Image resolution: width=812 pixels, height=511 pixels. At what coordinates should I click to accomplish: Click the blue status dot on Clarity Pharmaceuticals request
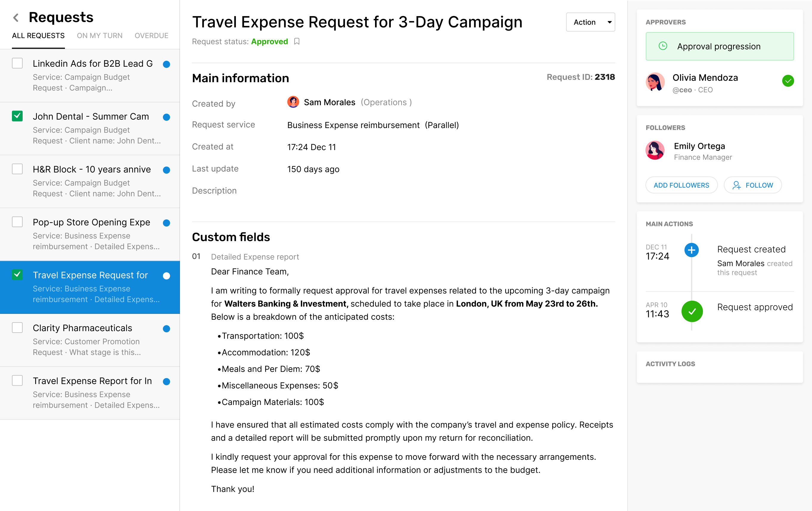(x=166, y=329)
